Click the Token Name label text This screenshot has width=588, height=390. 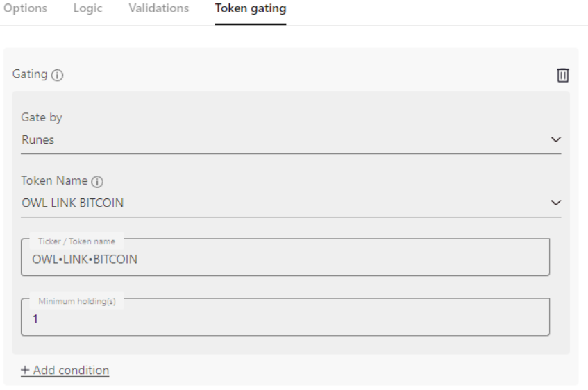click(54, 181)
